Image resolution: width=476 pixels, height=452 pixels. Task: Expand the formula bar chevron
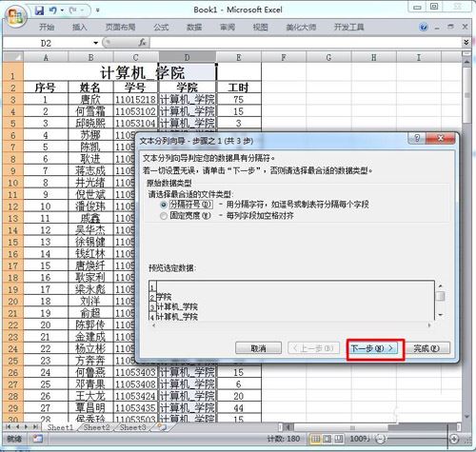[466, 42]
